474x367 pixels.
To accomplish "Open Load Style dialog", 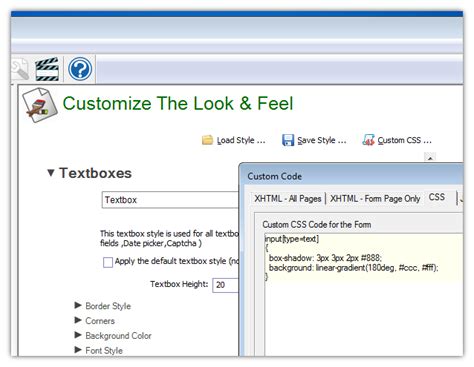I will [x=234, y=140].
